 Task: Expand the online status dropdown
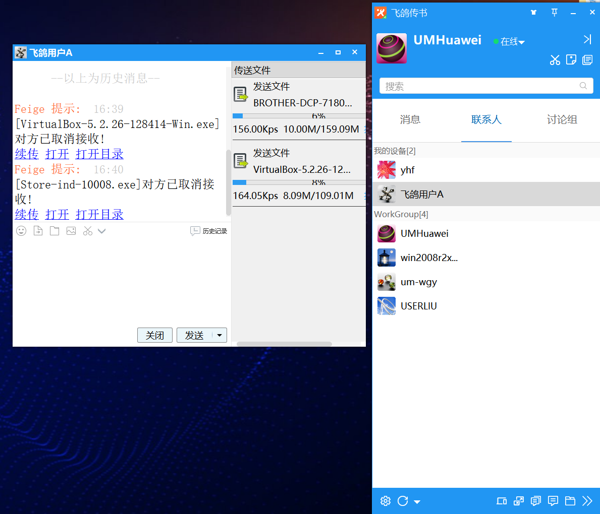click(511, 42)
